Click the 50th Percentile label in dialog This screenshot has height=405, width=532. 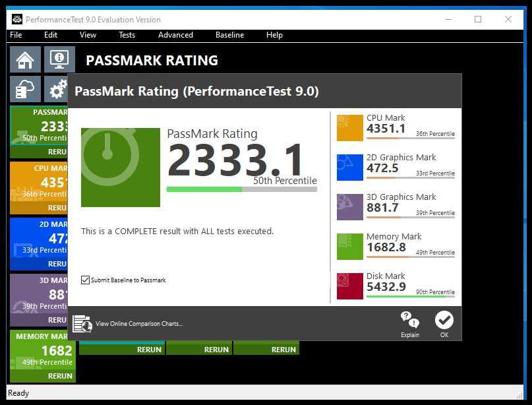point(285,181)
